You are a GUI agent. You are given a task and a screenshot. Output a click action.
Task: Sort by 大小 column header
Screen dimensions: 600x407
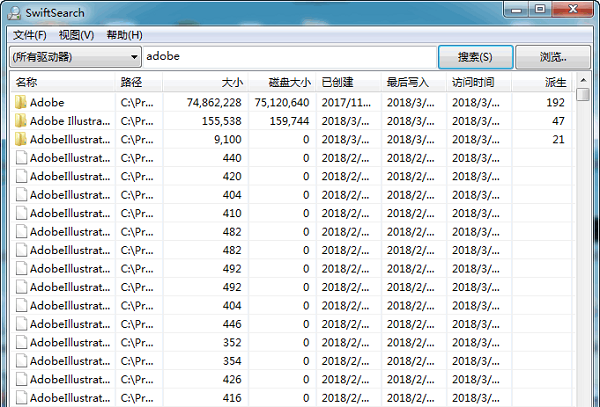coord(206,82)
